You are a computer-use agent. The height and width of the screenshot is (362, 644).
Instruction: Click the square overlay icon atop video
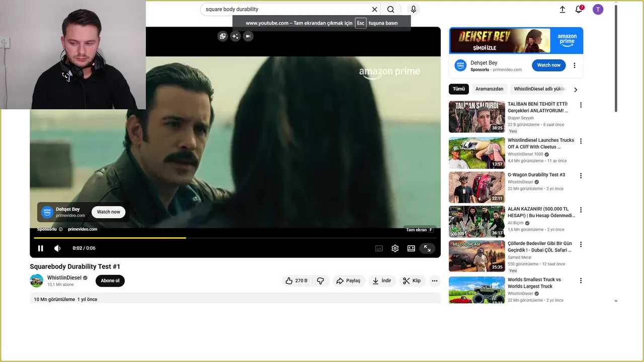tap(223, 36)
